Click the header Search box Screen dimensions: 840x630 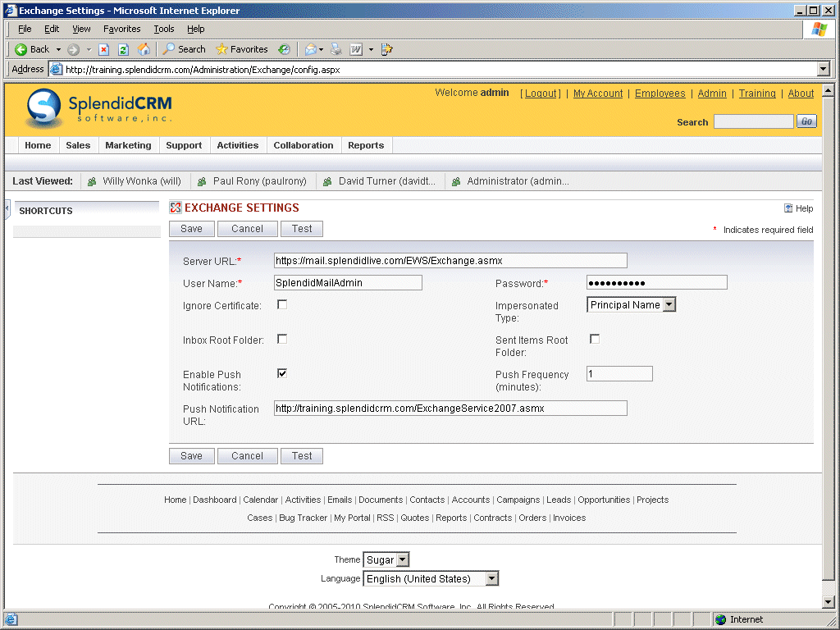(x=754, y=121)
